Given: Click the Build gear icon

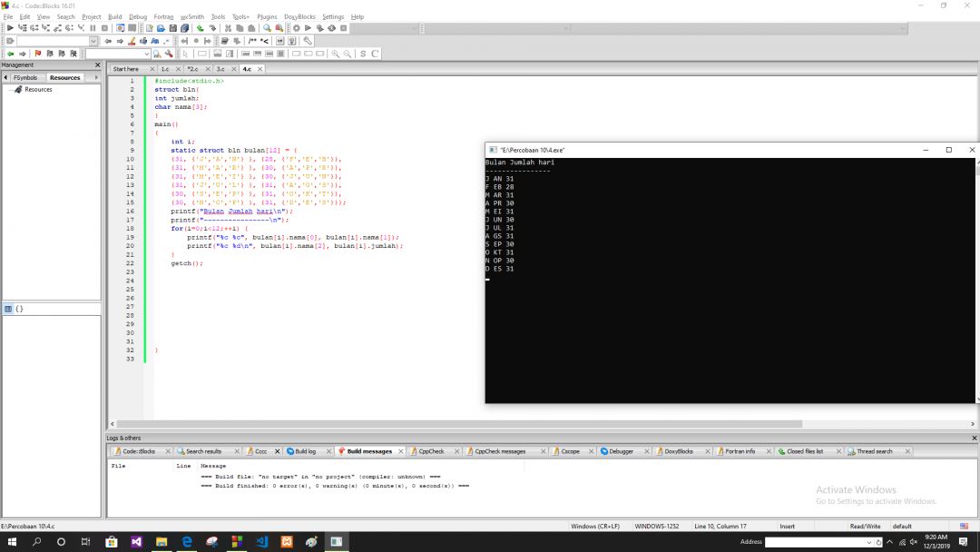Looking at the screenshot, I should tap(296, 28).
